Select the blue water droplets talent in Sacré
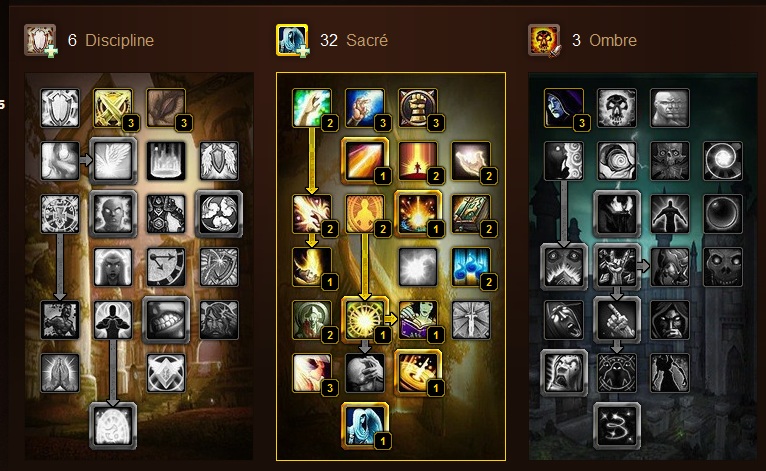766x471 pixels. pos(471,267)
